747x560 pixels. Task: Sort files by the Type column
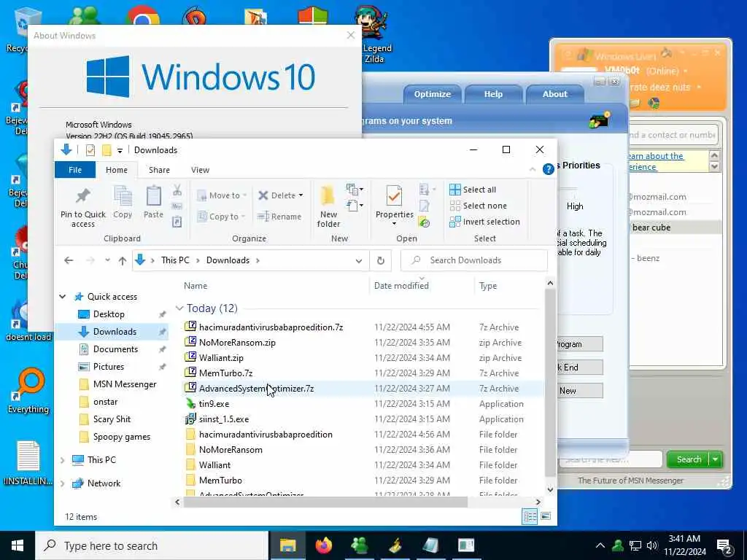(x=488, y=286)
